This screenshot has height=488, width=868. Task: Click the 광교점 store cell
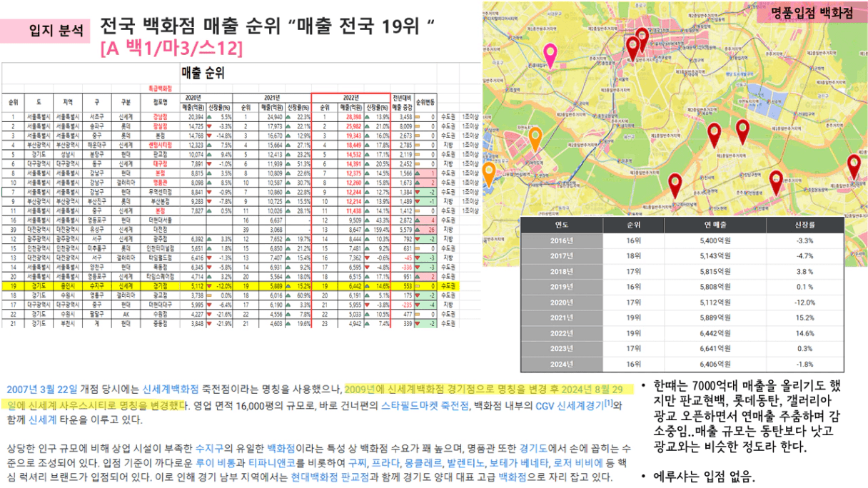[x=161, y=295]
